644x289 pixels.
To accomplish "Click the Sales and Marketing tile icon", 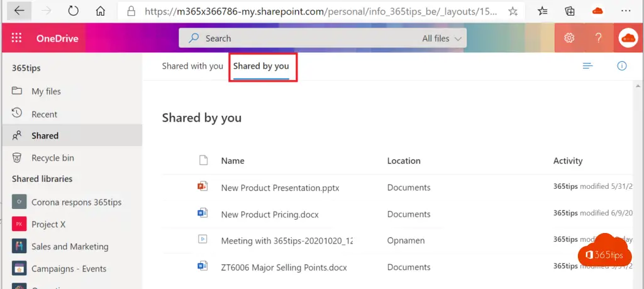I will (x=19, y=246).
